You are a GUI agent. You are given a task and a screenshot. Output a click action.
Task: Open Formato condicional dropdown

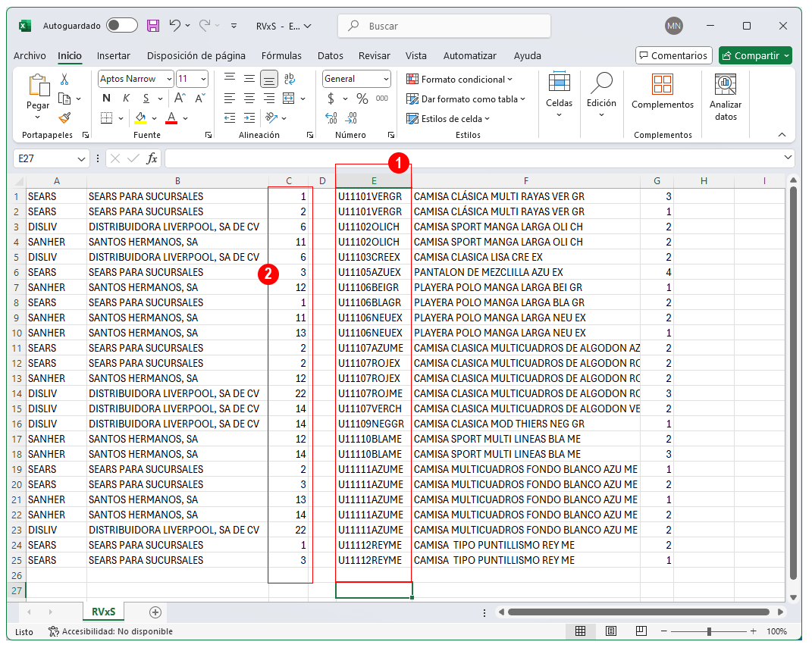[x=459, y=79]
